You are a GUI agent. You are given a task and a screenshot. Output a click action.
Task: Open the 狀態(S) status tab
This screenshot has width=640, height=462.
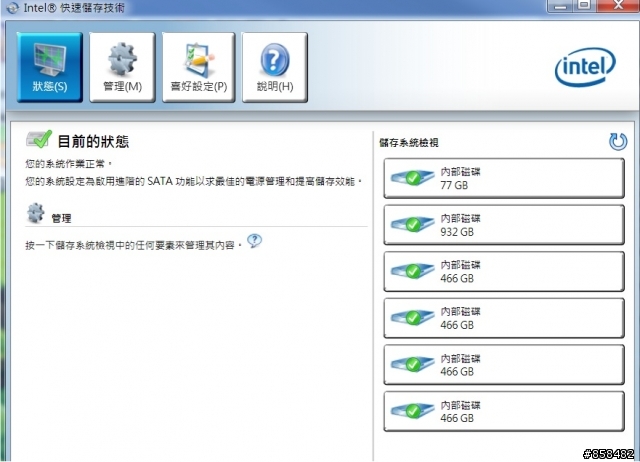tap(50, 67)
